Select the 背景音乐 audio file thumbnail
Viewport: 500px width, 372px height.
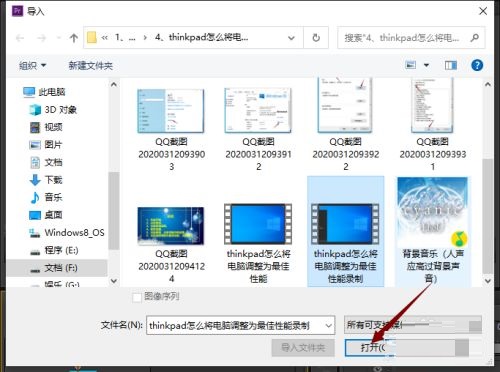click(433, 231)
